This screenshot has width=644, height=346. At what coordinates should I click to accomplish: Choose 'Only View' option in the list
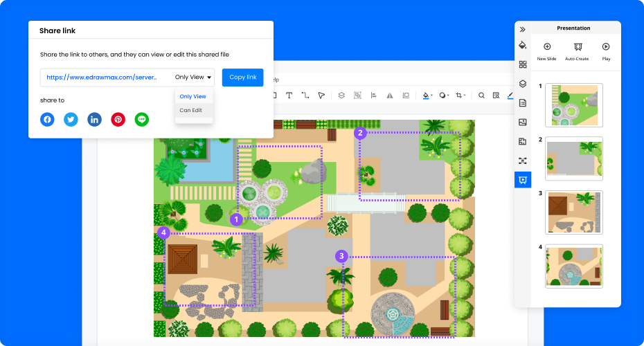[193, 96]
